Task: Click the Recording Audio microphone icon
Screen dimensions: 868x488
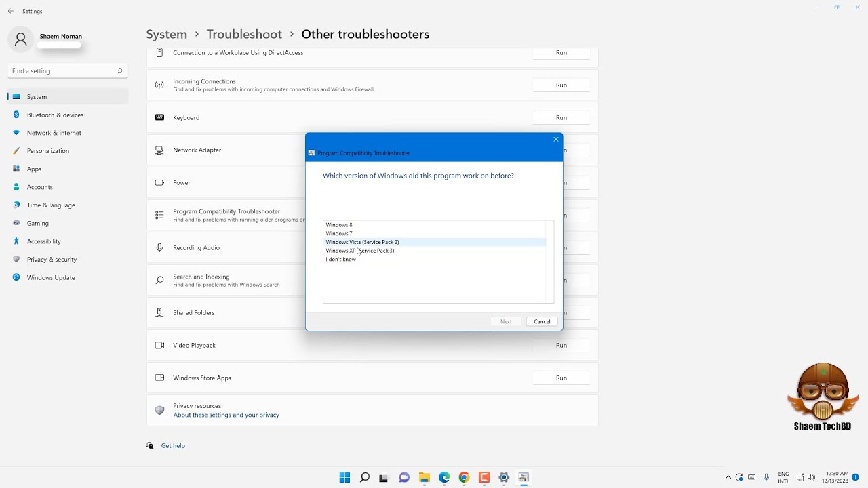Action: (159, 247)
